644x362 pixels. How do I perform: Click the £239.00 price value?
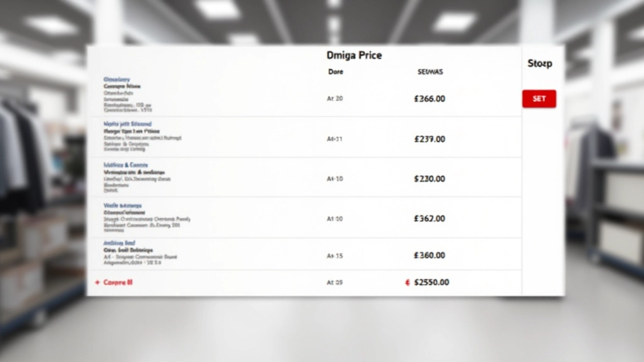click(430, 139)
